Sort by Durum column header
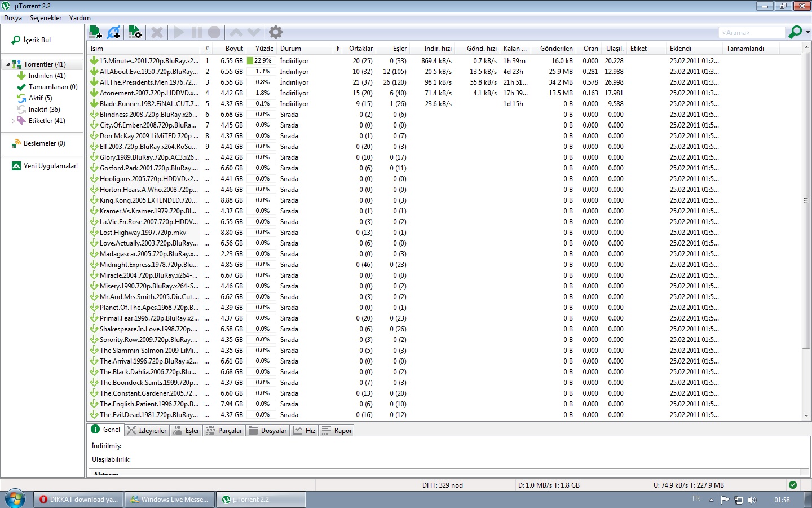Image resolution: width=812 pixels, height=508 pixels. 306,49
